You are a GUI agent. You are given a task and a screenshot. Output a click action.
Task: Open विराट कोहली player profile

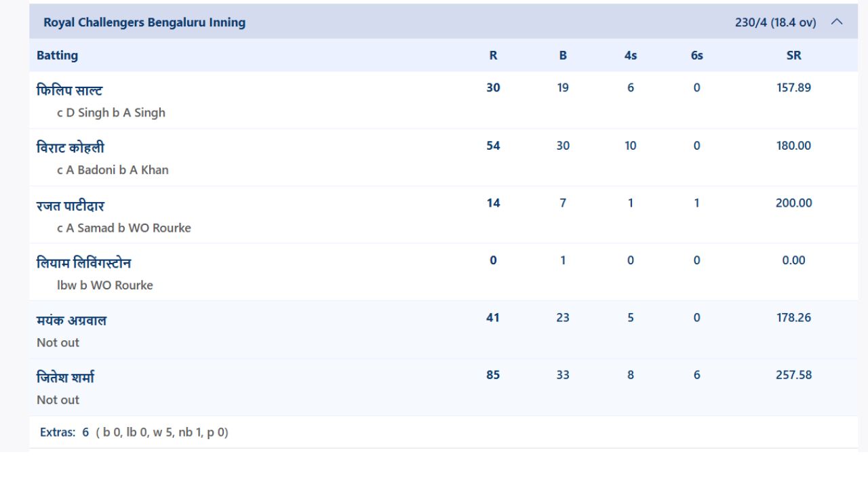coord(71,147)
